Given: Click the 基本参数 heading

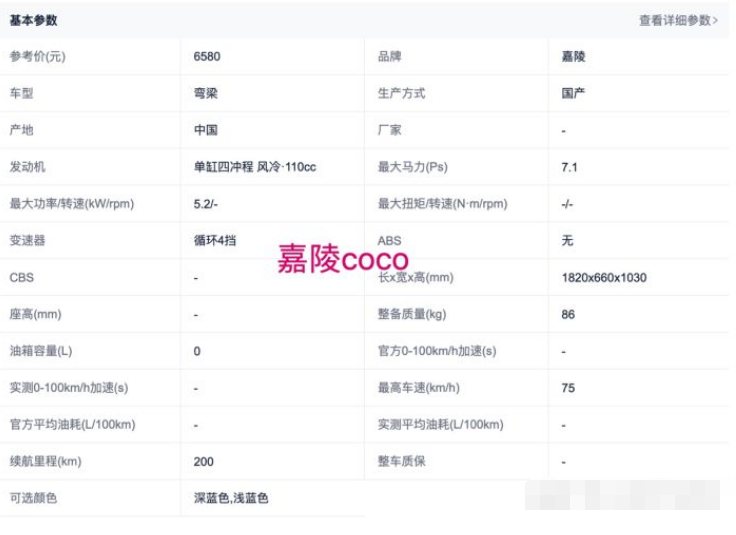Looking at the screenshot, I should click(33, 20).
